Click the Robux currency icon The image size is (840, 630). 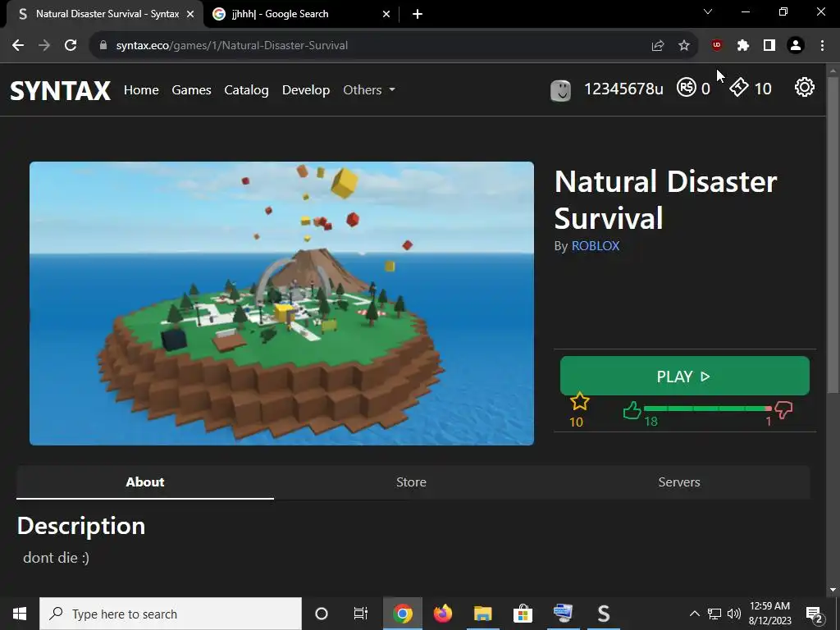tap(687, 87)
